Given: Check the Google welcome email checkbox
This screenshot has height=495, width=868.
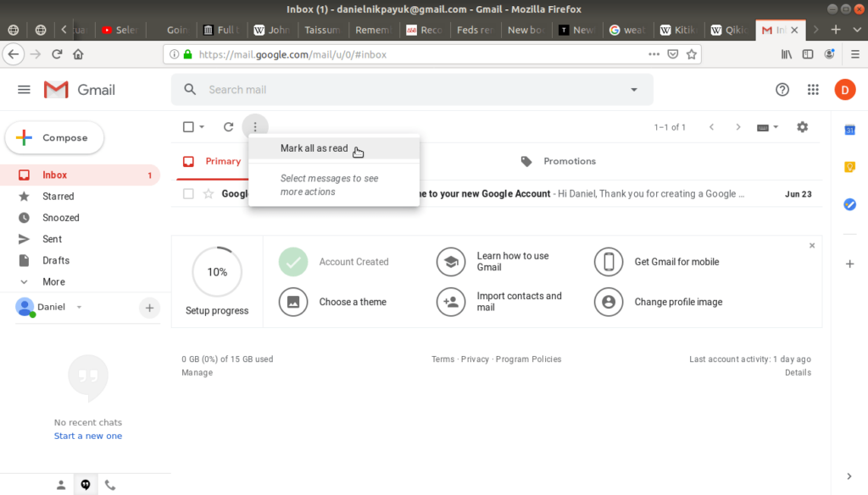Looking at the screenshot, I should 188,194.
